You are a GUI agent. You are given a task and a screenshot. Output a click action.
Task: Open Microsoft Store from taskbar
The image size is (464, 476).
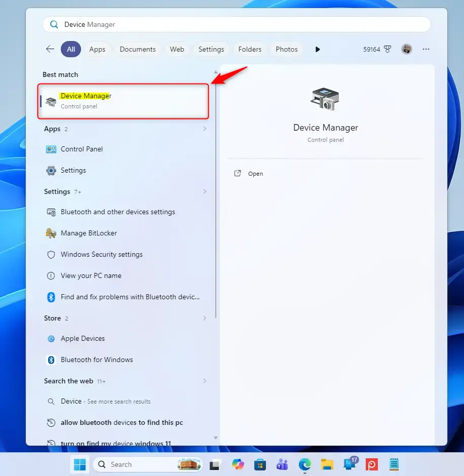(x=260, y=464)
